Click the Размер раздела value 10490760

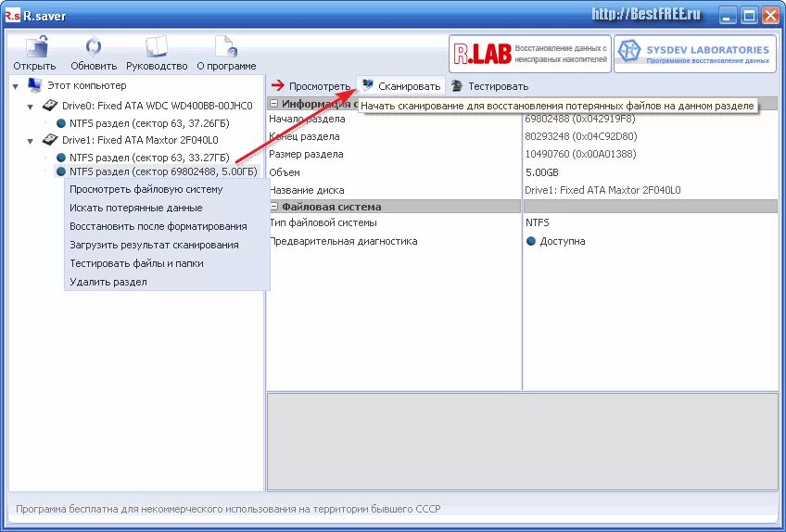(580, 154)
